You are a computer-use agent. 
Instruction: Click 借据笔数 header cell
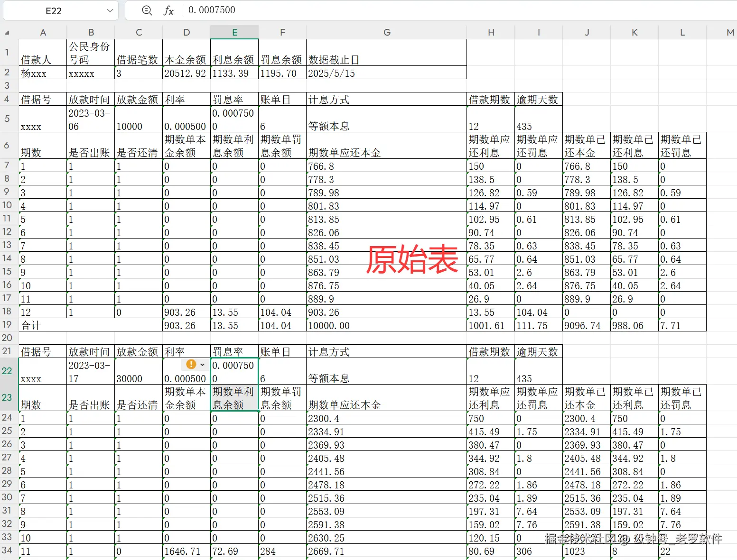click(x=139, y=53)
